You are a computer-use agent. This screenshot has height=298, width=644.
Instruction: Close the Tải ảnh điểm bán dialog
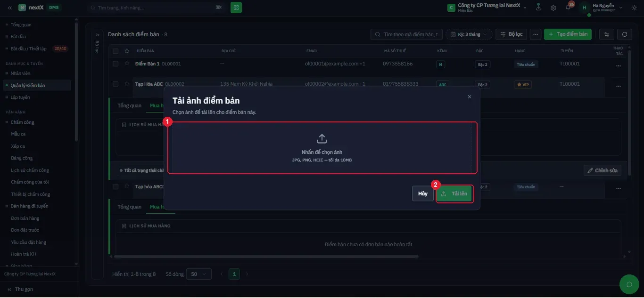[x=469, y=97]
